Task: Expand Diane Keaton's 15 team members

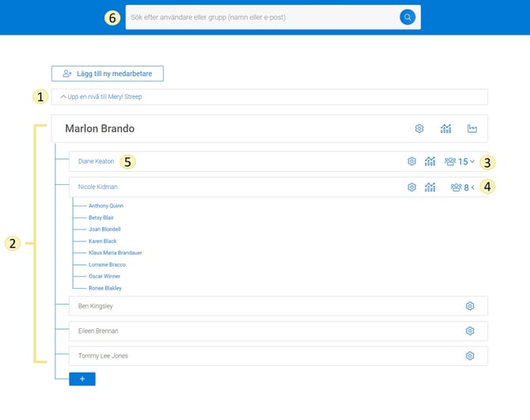Action: tap(460, 161)
